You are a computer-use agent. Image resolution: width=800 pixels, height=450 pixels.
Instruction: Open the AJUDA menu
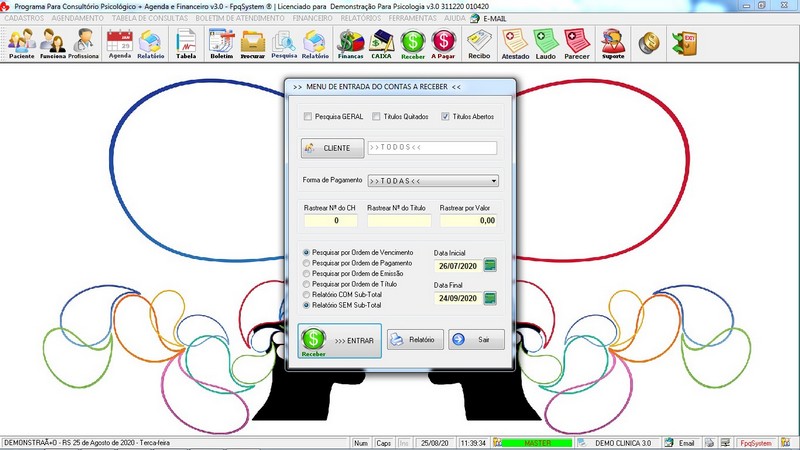(x=454, y=18)
